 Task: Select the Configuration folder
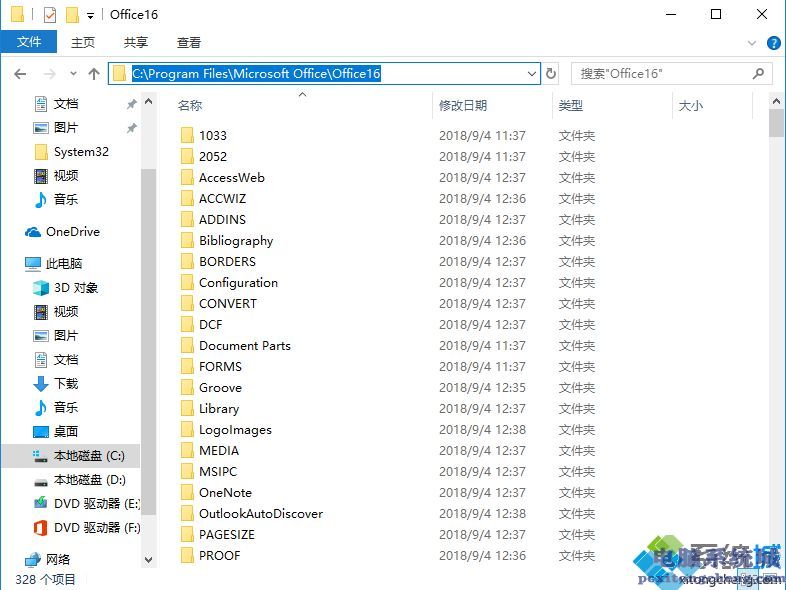[x=238, y=283]
